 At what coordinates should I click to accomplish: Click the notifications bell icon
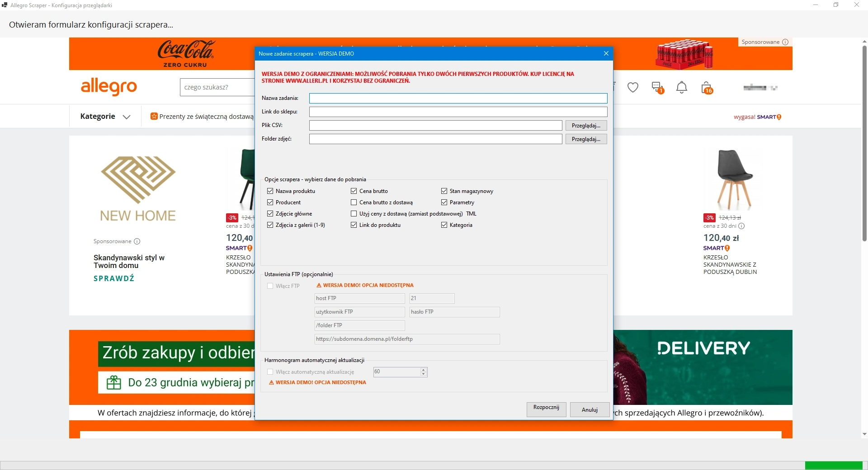pyautogui.click(x=681, y=88)
